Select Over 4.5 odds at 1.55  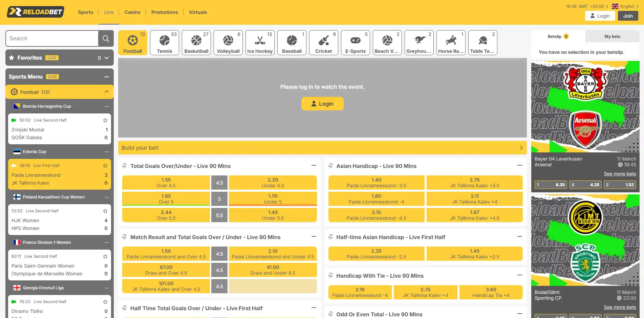[166, 183]
